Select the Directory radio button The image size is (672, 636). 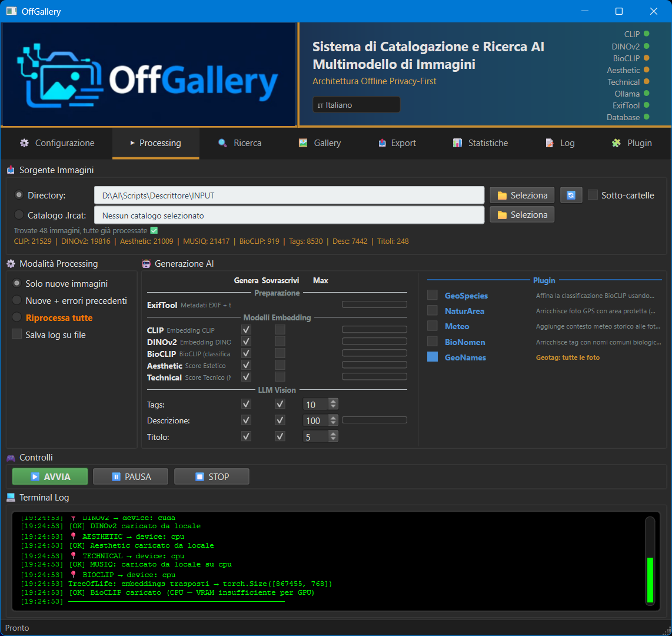point(19,195)
